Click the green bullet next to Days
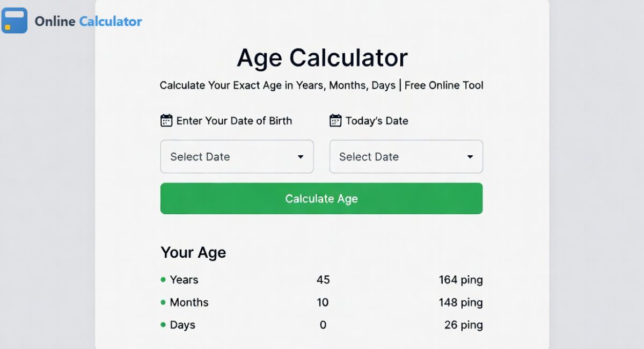 point(163,325)
